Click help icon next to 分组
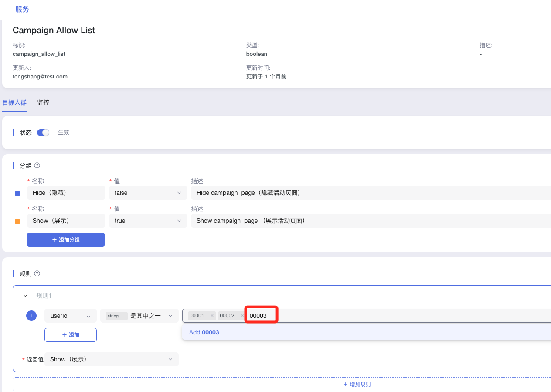 coord(37,166)
